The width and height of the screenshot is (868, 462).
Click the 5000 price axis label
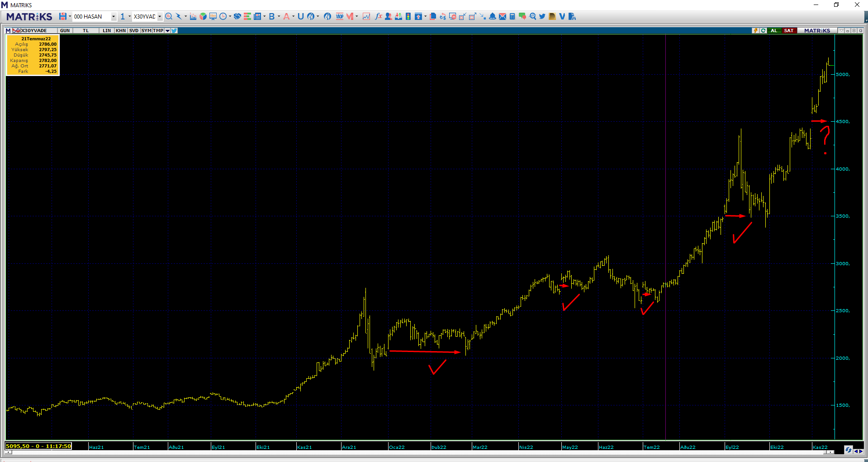tap(843, 75)
